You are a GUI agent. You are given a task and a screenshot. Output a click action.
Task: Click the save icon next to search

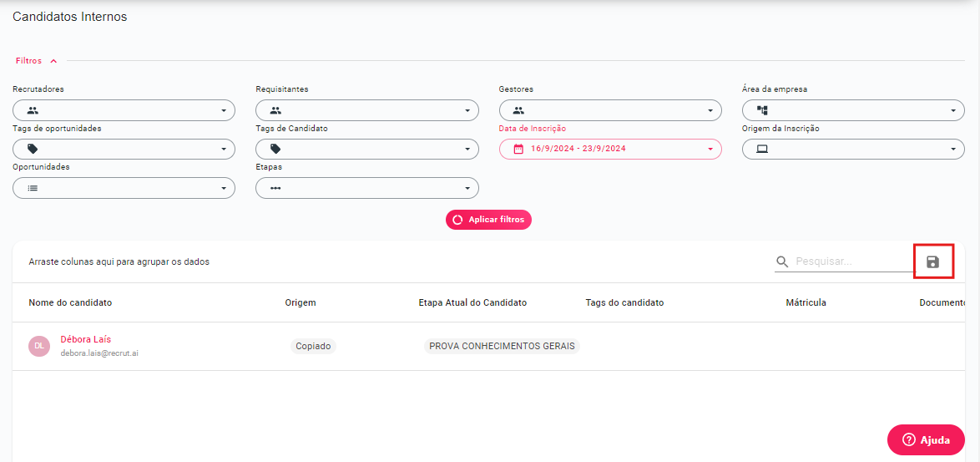[x=933, y=262]
